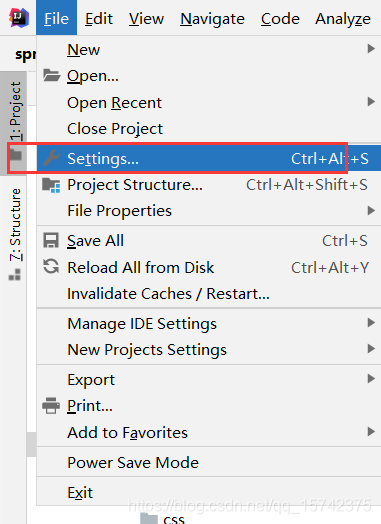Image resolution: width=381 pixels, height=524 pixels.
Task: Click the Structure tool window icon
Action: [x=15, y=275]
